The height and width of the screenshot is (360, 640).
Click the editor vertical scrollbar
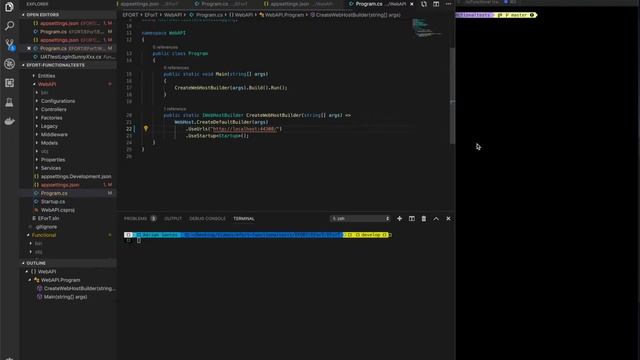point(452,96)
